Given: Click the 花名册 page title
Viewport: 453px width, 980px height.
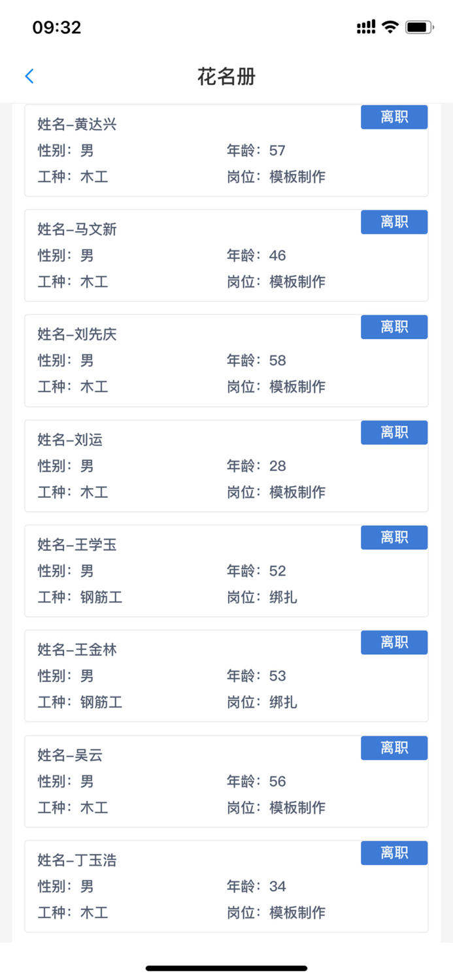Looking at the screenshot, I should pos(226,76).
